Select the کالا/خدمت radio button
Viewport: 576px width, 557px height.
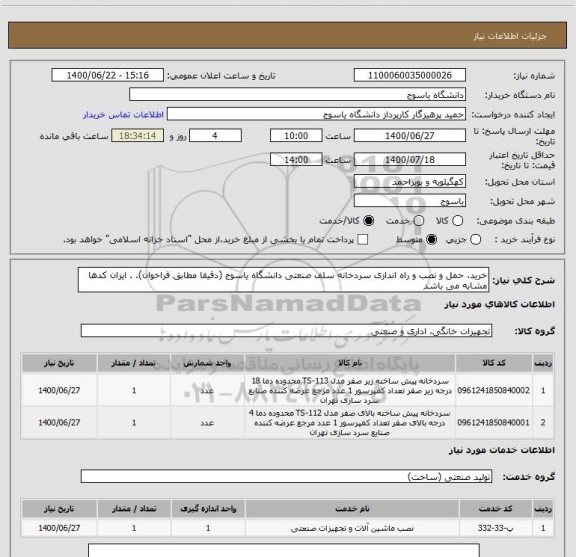coord(368,221)
